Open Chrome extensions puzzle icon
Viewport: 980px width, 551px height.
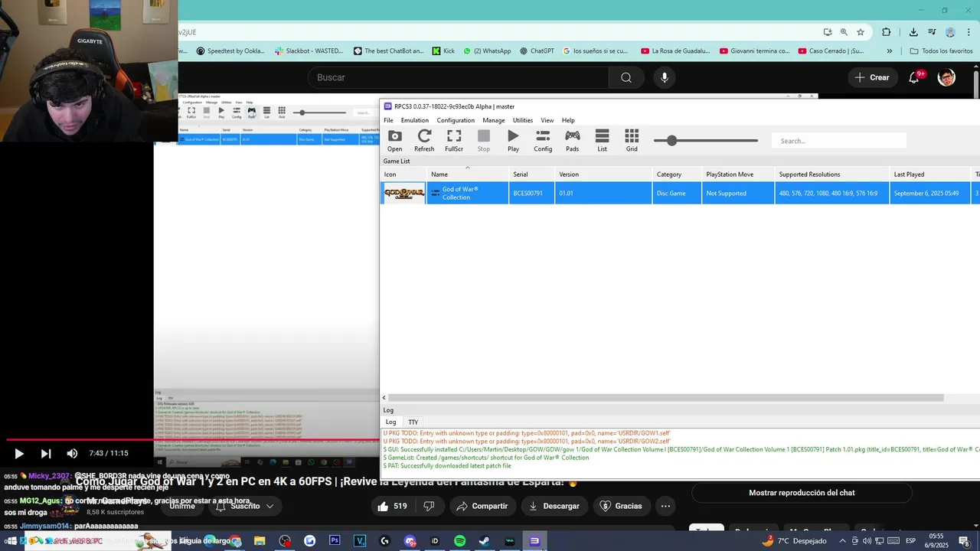(886, 32)
